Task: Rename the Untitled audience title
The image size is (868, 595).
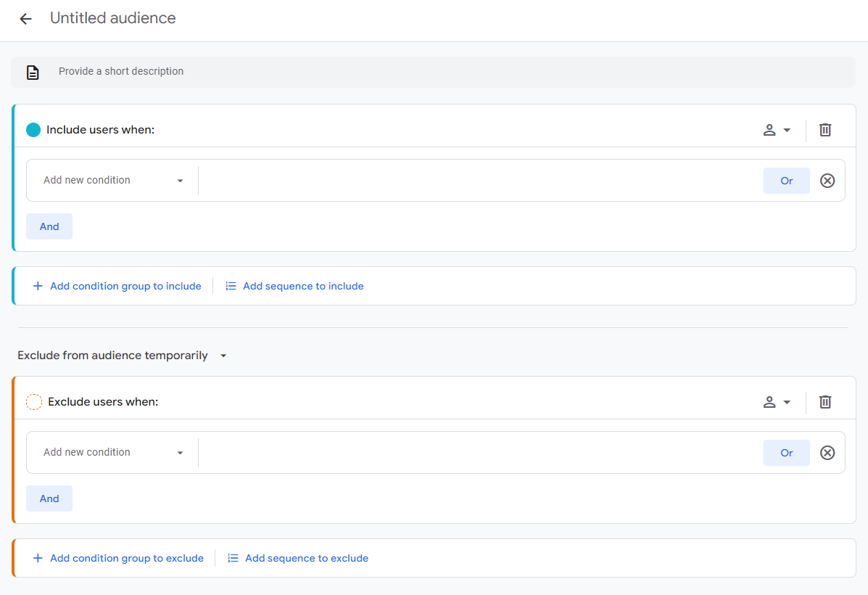Action: pyautogui.click(x=113, y=18)
